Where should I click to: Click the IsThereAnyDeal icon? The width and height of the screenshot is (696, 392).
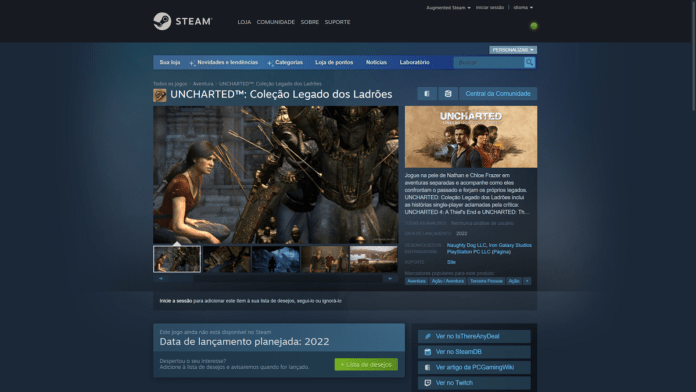click(427, 337)
